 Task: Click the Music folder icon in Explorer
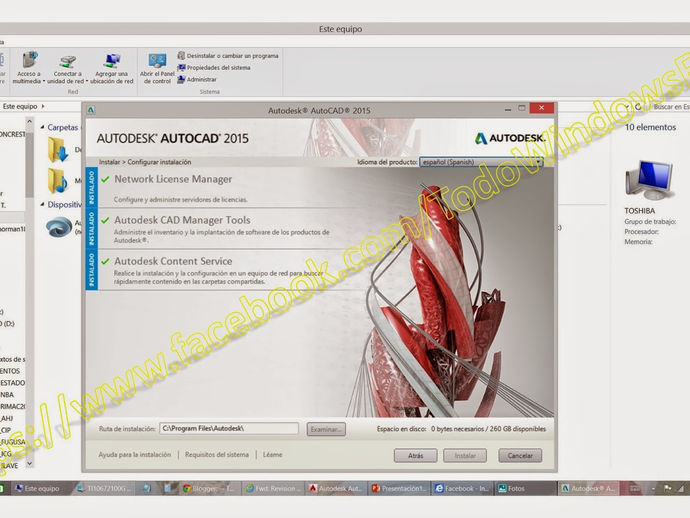coord(58,180)
